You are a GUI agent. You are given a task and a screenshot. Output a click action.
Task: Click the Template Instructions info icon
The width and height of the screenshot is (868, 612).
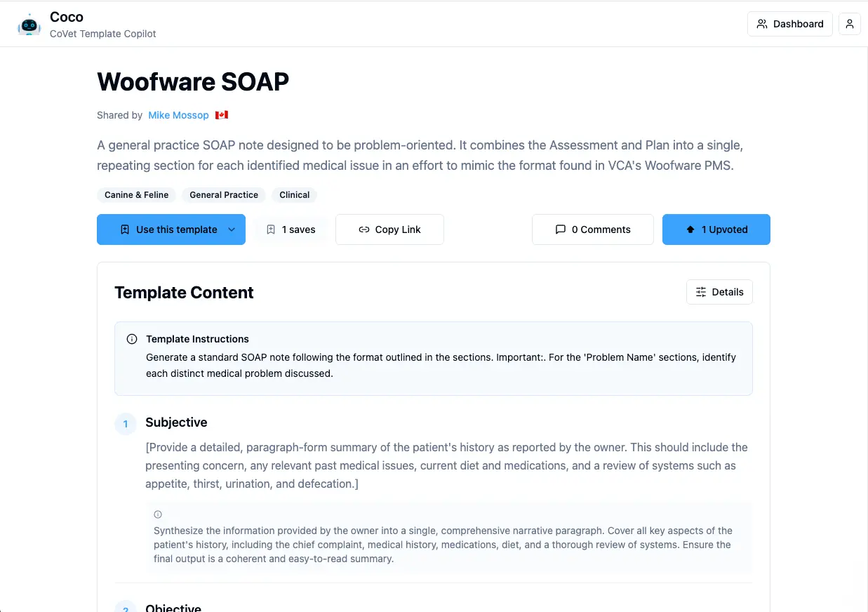132,339
